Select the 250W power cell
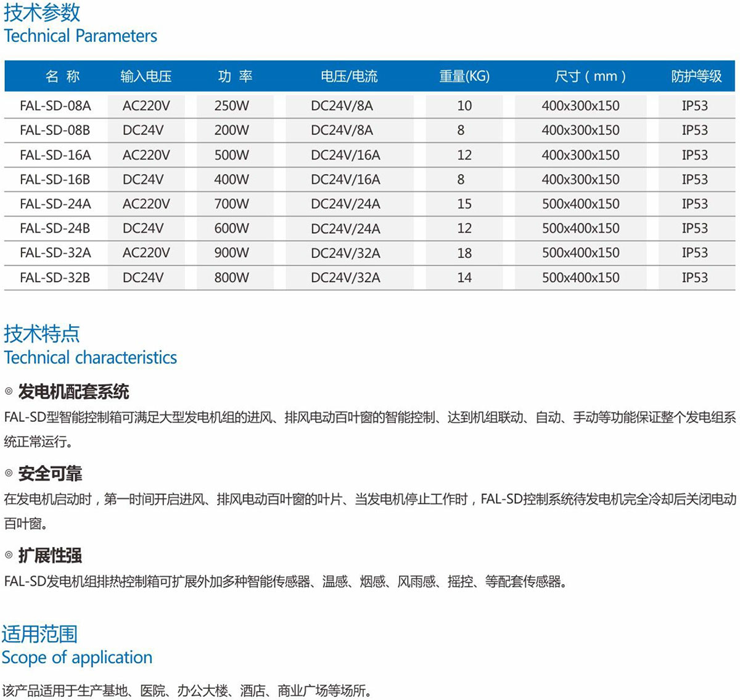Screen dimensions: 740x700 pyautogui.click(x=232, y=105)
